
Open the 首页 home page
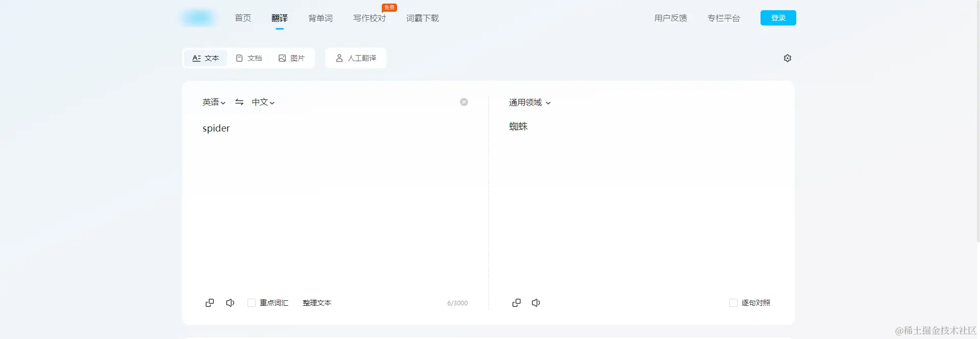(243, 18)
